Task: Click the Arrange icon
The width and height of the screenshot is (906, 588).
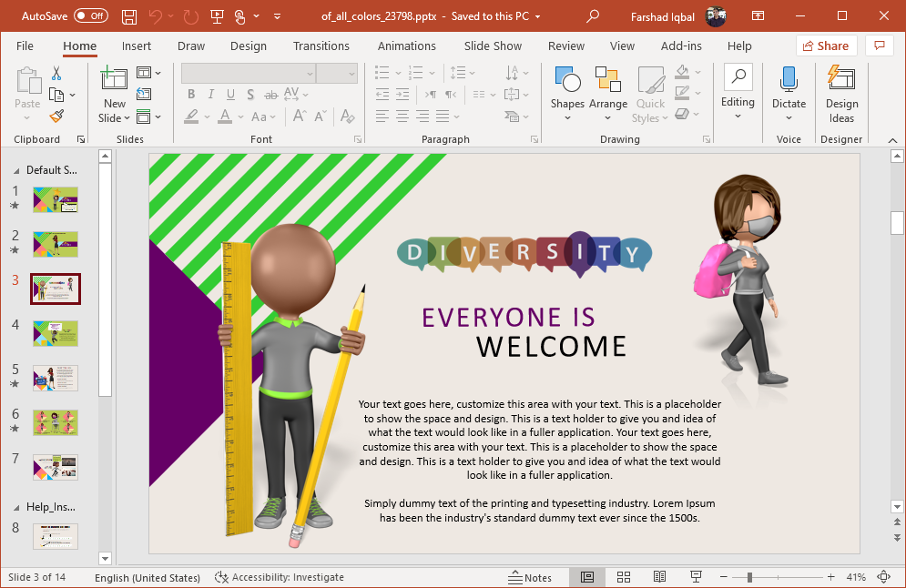Action: tap(607, 88)
